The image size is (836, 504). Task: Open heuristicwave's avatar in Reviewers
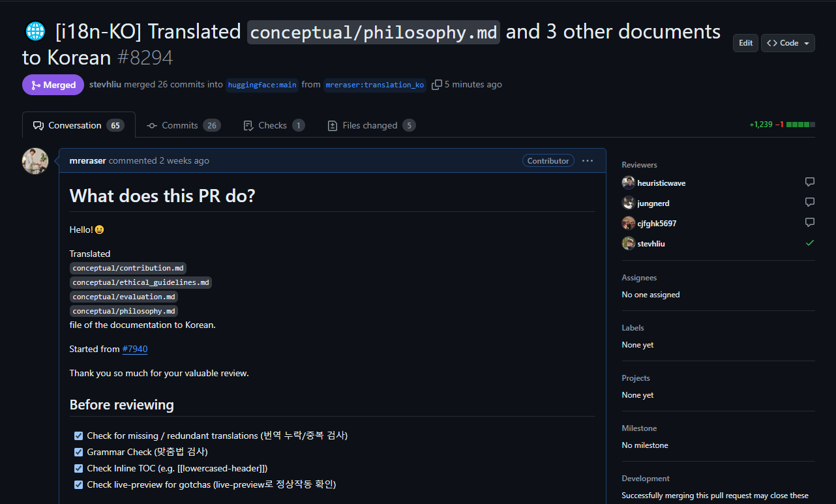click(629, 183)
